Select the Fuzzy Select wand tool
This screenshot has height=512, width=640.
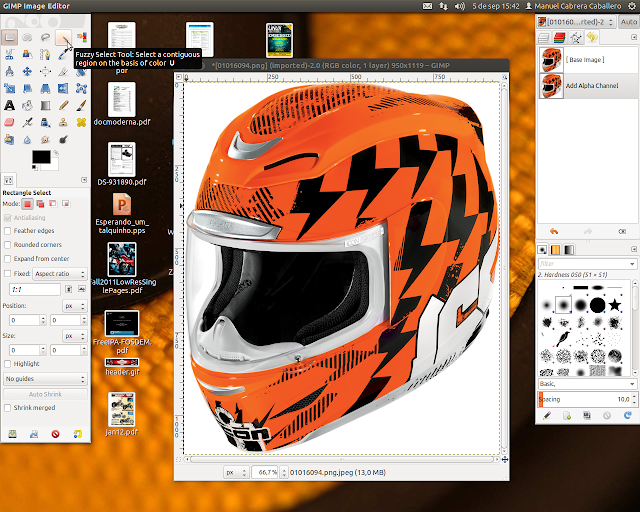pyautogui.click(x=63, y=38)
